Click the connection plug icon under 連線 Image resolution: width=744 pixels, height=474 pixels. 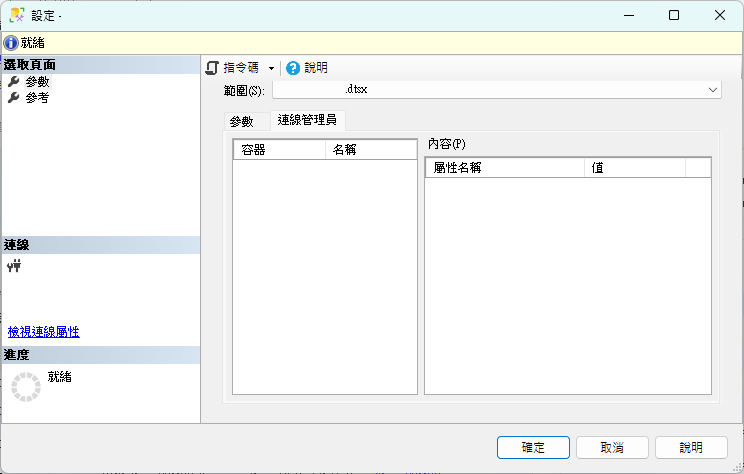coord(14,266)
